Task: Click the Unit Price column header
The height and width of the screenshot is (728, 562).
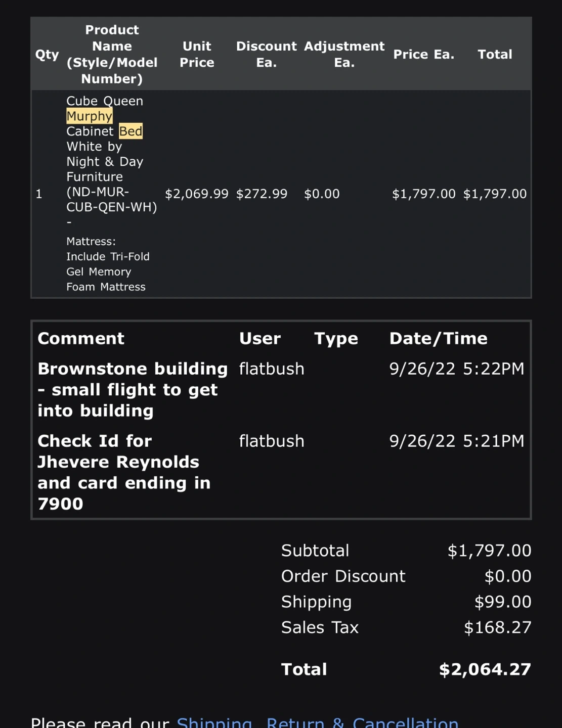Action: click(x=197, y=54)
